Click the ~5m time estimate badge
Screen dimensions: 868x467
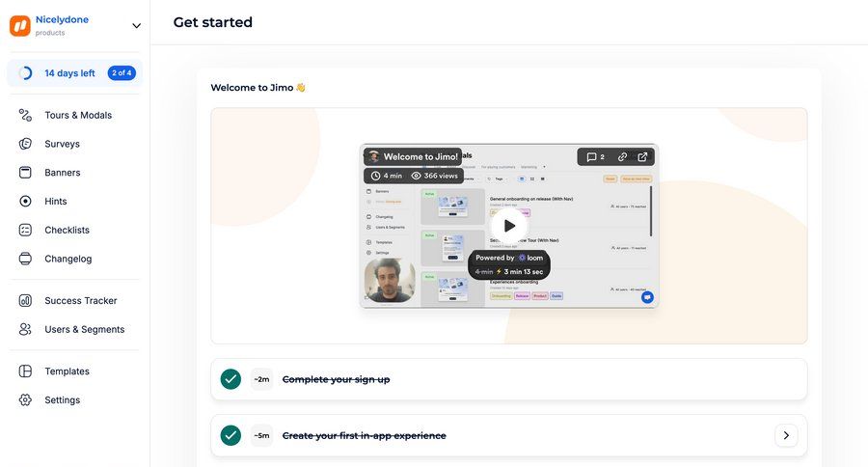click(261, 435)
